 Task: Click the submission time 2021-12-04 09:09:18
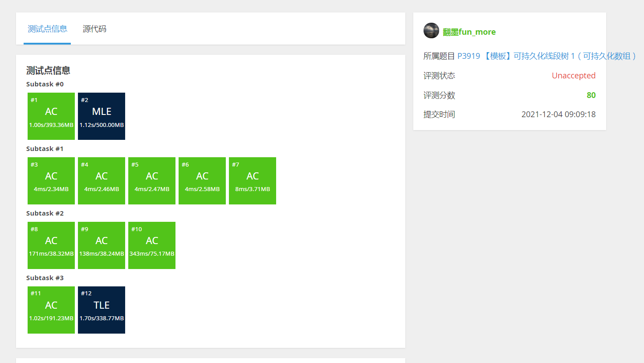558,114
